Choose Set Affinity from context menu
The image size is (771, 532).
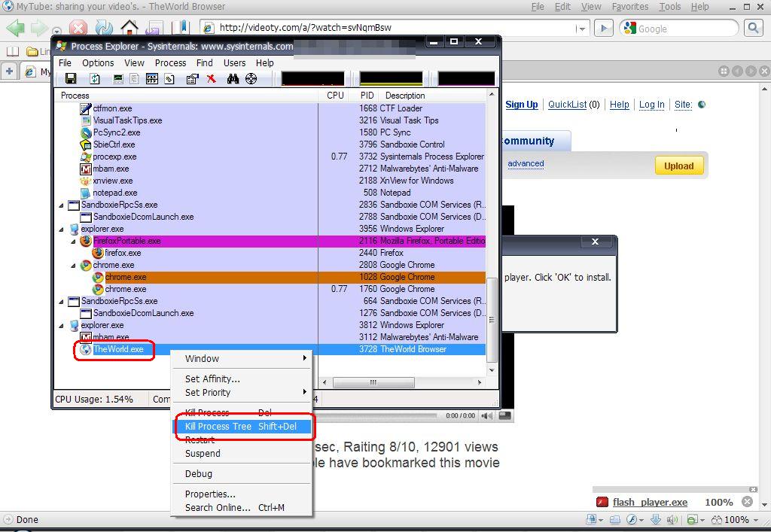(242, 378)
